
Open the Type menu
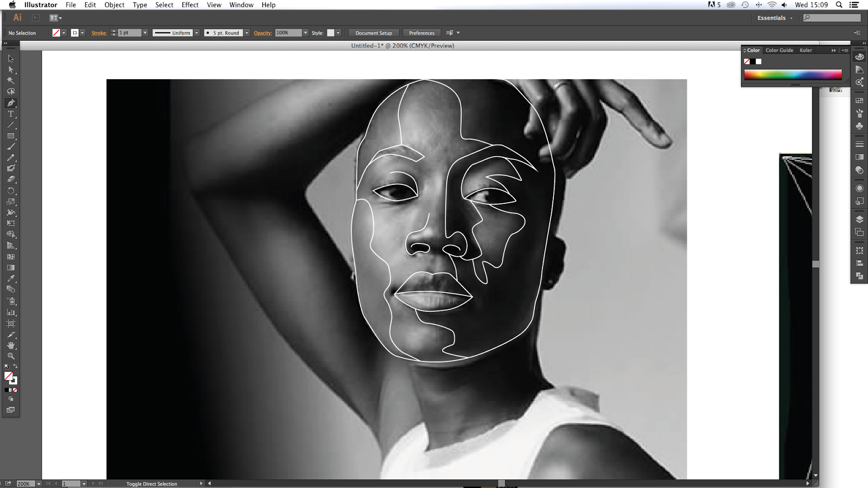coord(140,5)
